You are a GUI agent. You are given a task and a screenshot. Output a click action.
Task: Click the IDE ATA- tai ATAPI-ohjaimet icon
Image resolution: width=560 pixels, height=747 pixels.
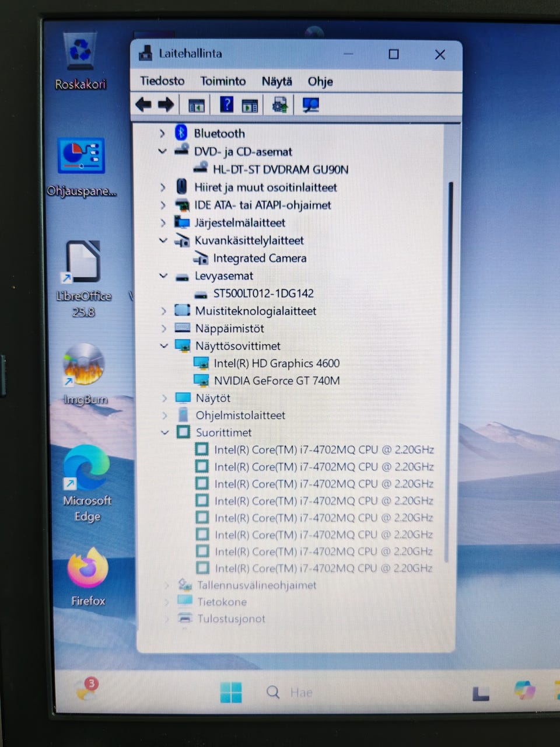(183, 205)
